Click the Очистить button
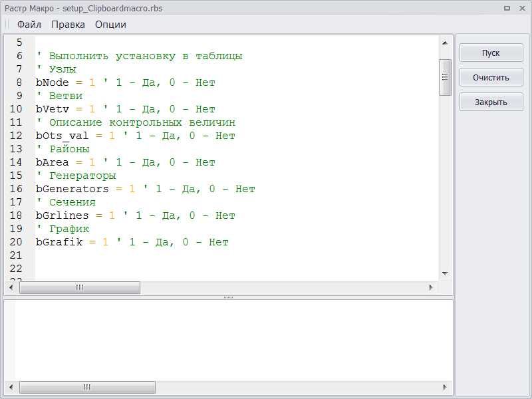The height and width of the screenshot is (399, 532). coord(491,77)
